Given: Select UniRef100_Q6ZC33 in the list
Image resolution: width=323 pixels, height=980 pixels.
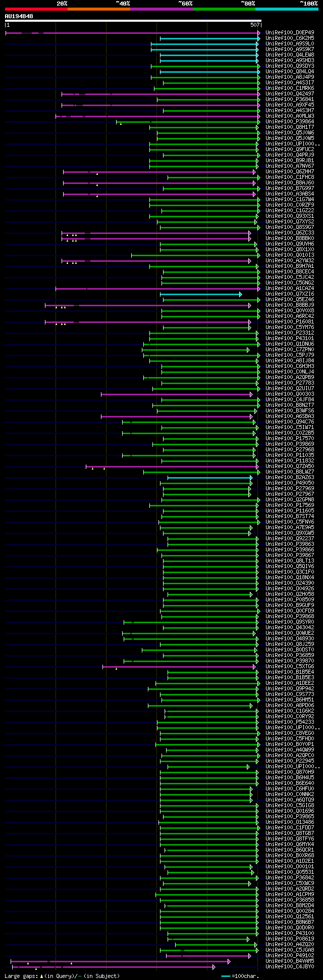Looking at the screenshot, I should point(290,232).
